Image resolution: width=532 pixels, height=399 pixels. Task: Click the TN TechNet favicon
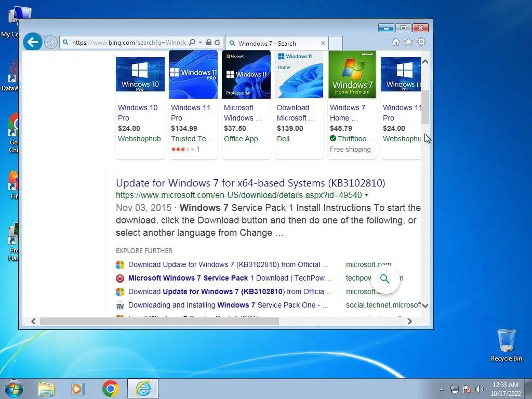120,305
